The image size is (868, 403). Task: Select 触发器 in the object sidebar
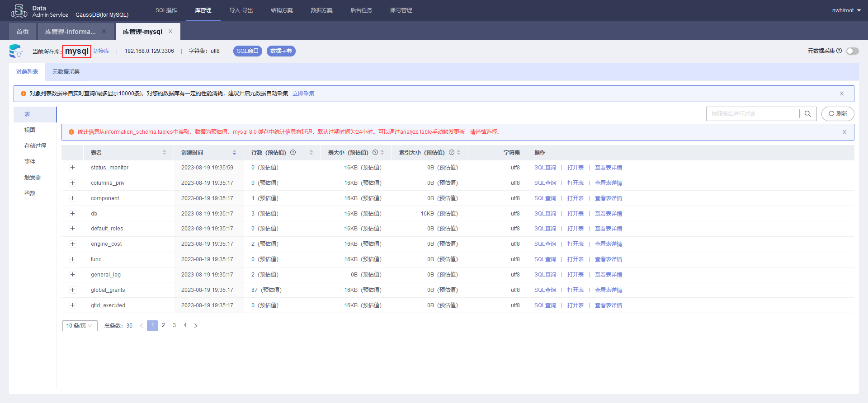click(33, 178)
